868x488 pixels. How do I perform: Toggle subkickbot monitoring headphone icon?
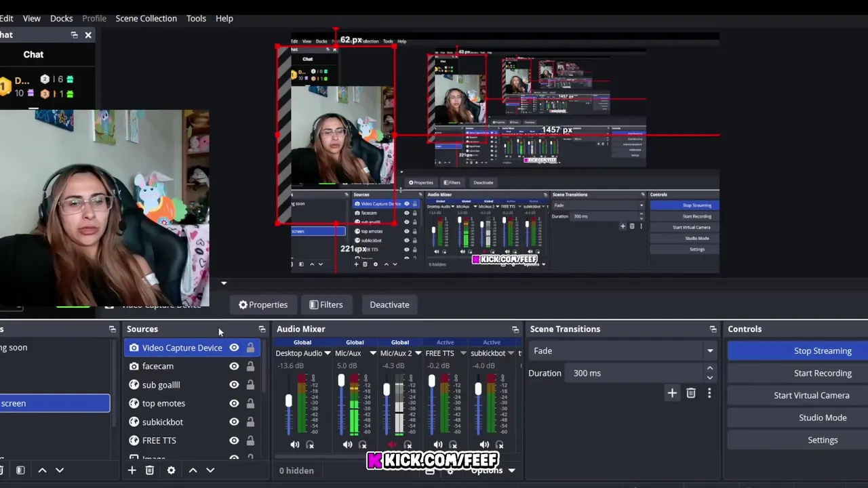click(499, 445)
